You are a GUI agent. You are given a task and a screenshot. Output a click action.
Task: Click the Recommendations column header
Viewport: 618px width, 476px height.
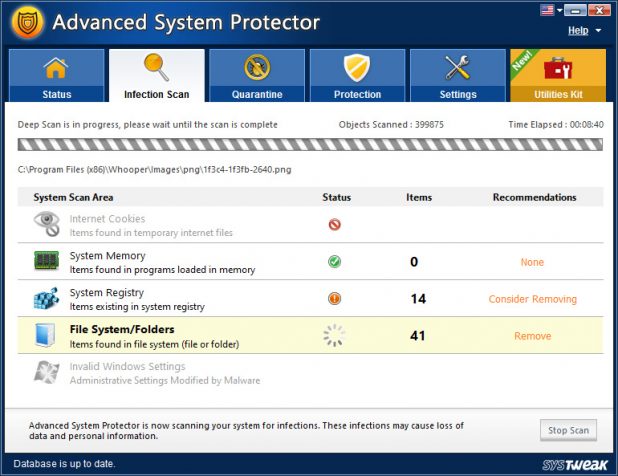(534, 197)
